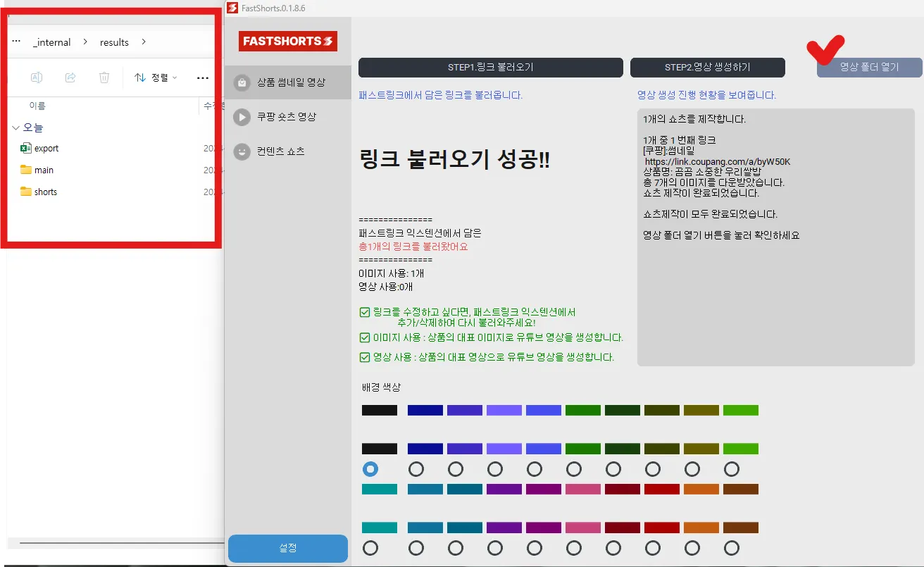Click the log line 쇼츠제작이 모두 완료되었습니다.
Screen dimensions: 924x567
click(711, 214)
